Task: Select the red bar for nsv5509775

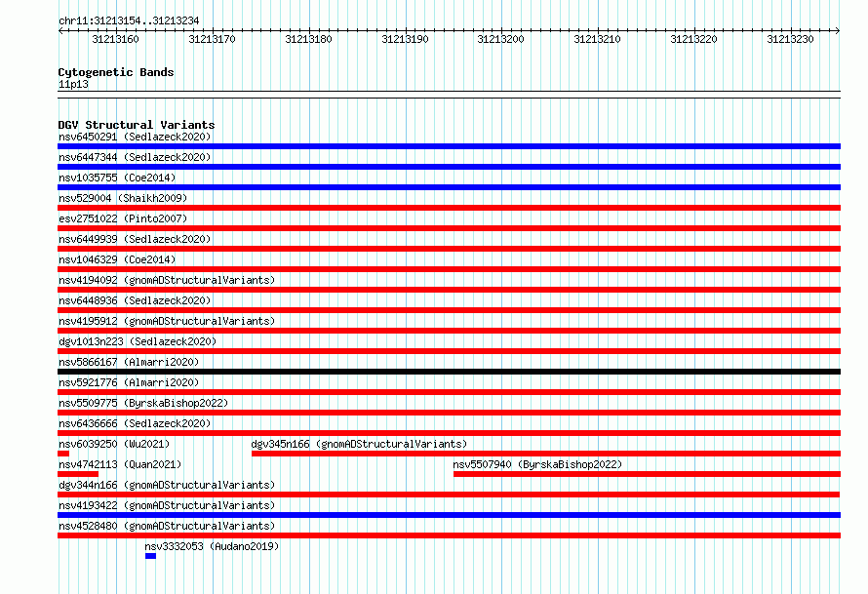Action: coord(449,413)
